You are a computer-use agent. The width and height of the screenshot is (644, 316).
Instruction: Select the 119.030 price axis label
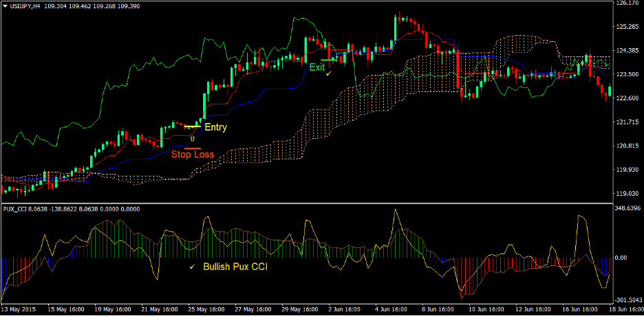click(x=626, y=194)
